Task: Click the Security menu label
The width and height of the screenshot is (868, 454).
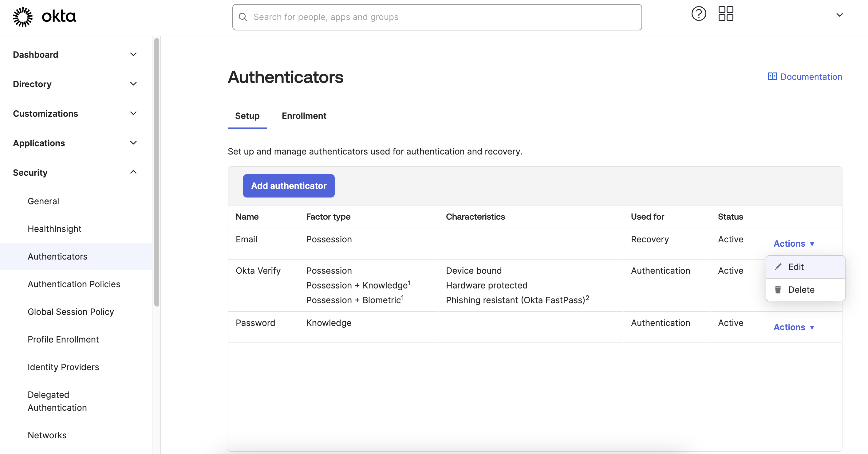Action: (30, 172)
